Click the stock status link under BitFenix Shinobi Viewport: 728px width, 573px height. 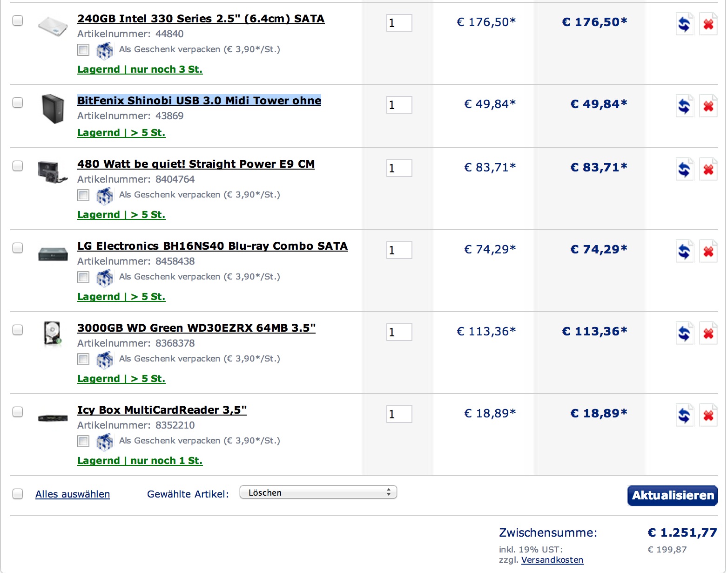click(121, 133)
